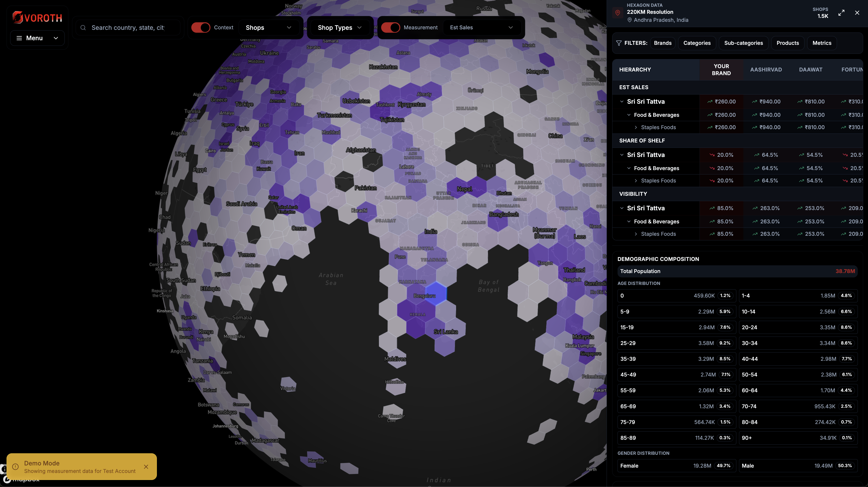Click the location pin beside Andhra Pradesh, India
The width and height of the screenshot is (868, 487).
tap(630, 20)
